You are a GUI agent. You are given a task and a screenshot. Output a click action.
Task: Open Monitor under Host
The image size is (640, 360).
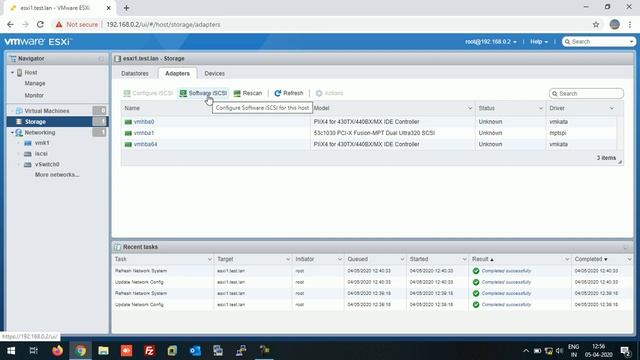coord(34,95)
